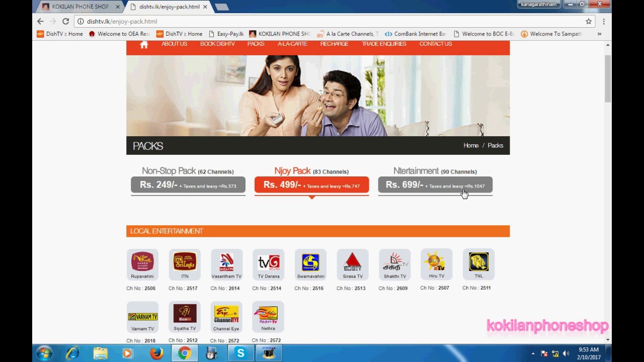Click the white Home icon in site navigation
Screen dimensions: 644x362
(x=144, y=44)
